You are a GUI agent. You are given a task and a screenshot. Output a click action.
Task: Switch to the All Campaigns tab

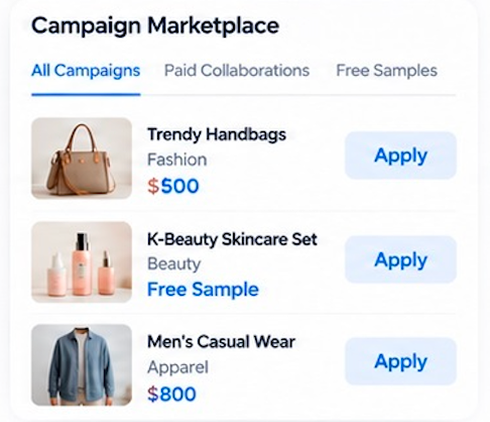86,71
